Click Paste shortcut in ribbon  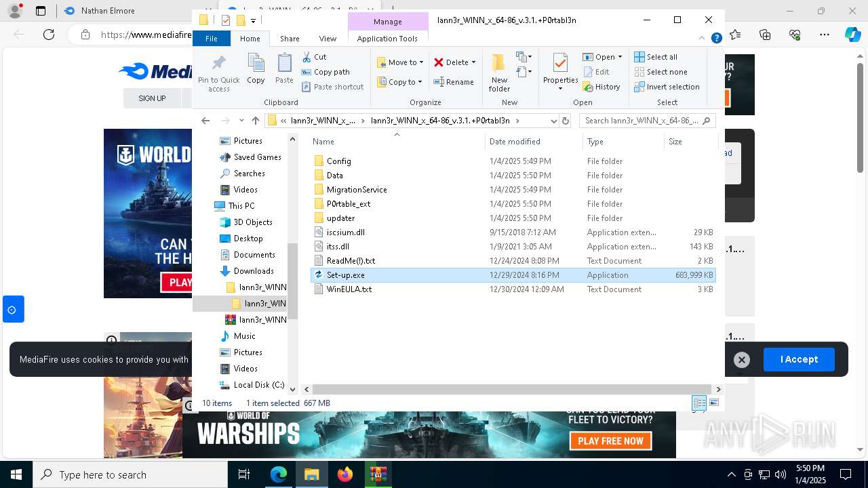(x=332, y=87)
